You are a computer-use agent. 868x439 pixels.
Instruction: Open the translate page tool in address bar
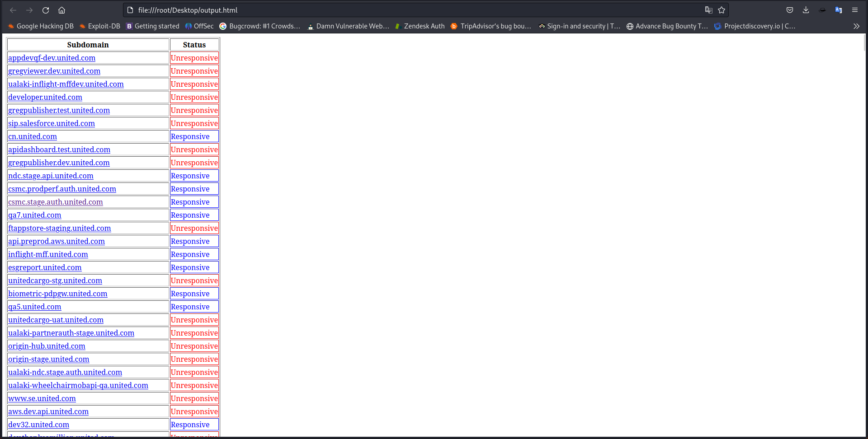pyautogui.click(x=708, y=10)
